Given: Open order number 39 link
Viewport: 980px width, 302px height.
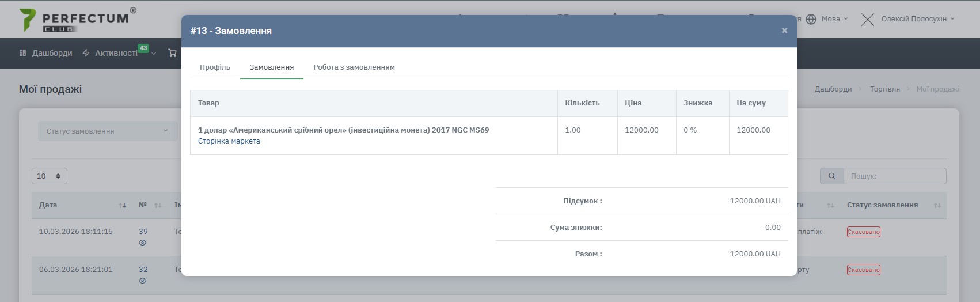Looking at the screenshot, I should 143,232.
